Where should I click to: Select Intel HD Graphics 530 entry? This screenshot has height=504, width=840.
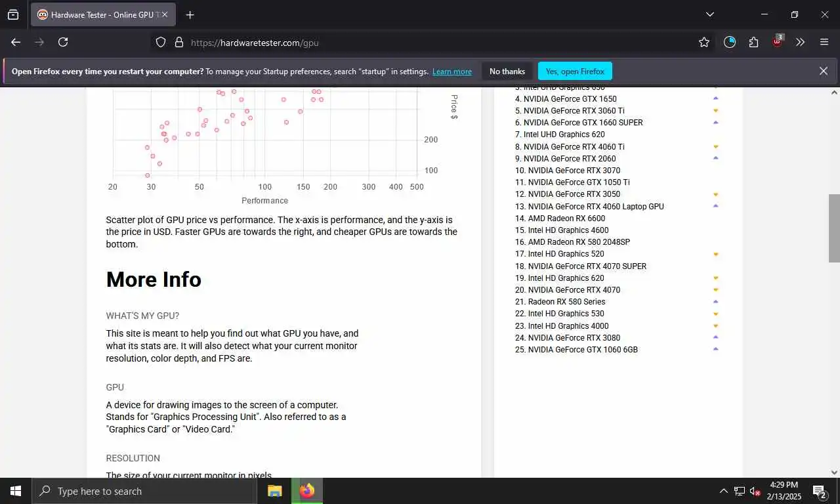click(566, 314)
